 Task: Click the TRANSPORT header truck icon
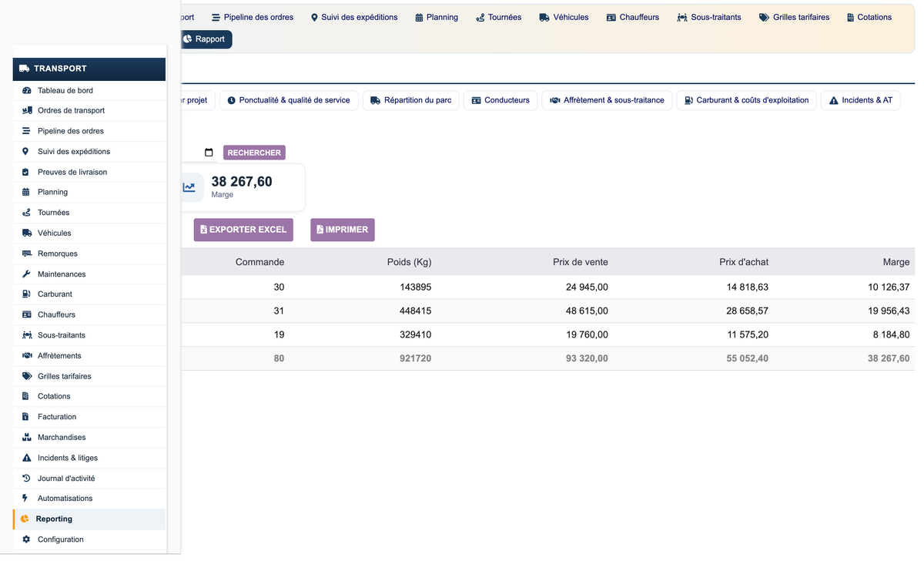24,69
